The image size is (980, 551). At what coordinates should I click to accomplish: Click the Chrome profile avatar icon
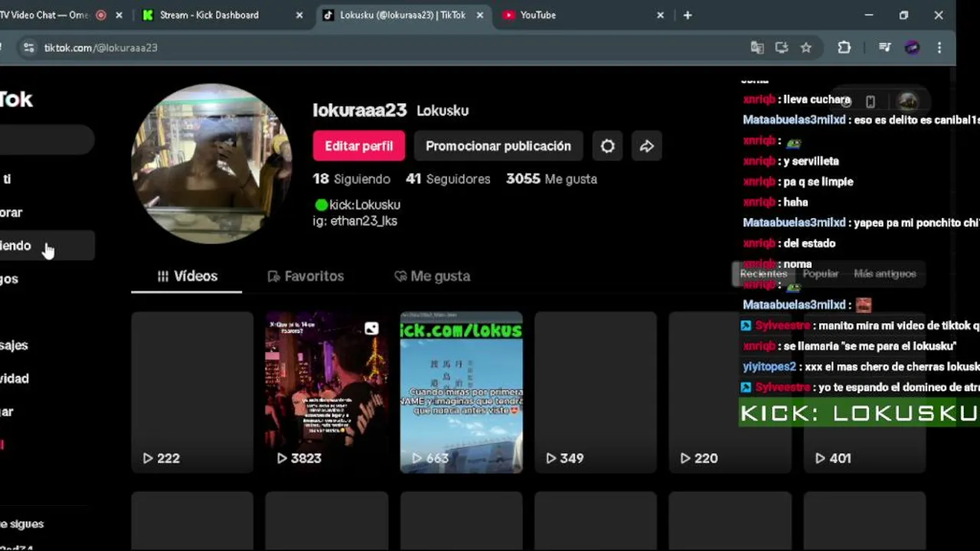[x=912, y=47]
